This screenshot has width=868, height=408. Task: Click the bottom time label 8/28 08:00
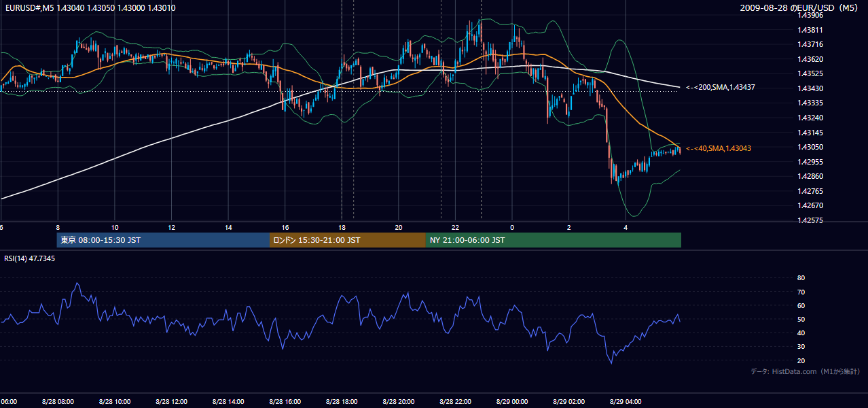pos(57,401)
